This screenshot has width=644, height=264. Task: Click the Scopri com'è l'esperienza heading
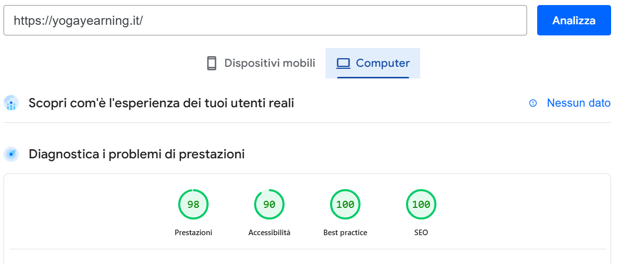tap(162, 103)
